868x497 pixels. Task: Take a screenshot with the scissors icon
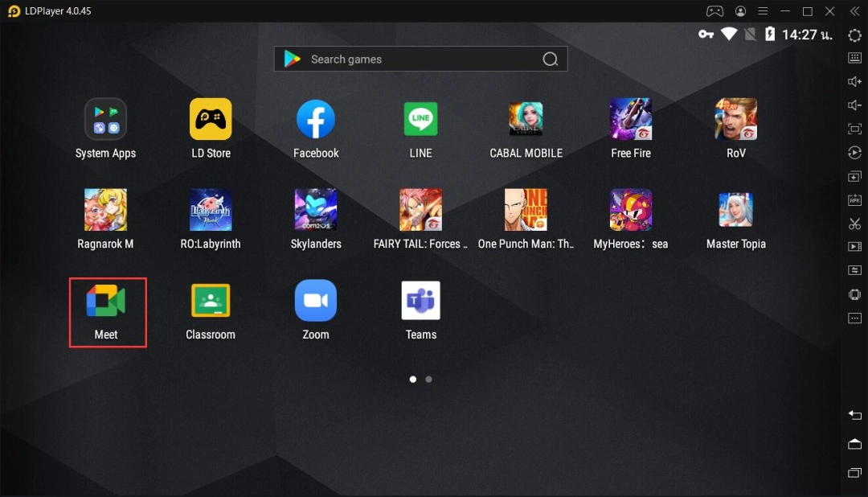pos(854,224)
